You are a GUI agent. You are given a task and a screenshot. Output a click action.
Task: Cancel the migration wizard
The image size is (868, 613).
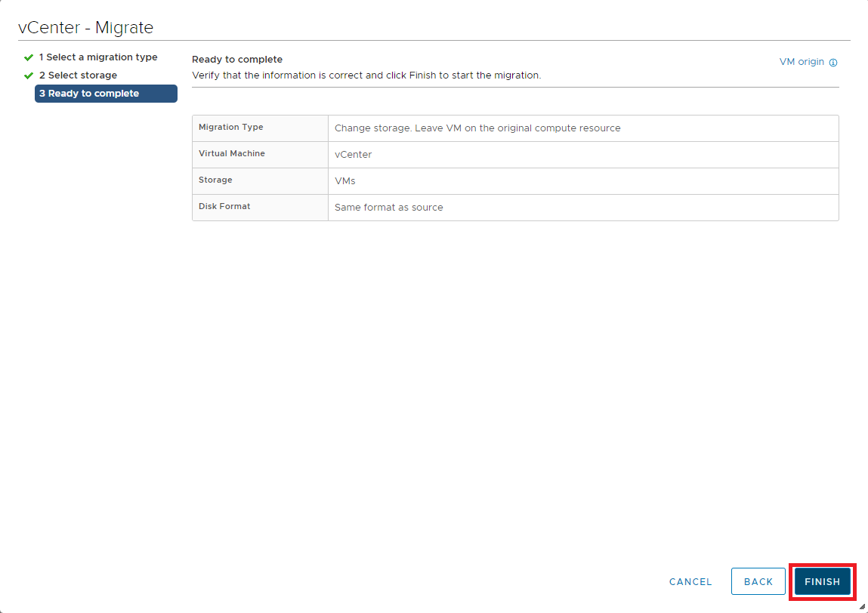point(690,581)
